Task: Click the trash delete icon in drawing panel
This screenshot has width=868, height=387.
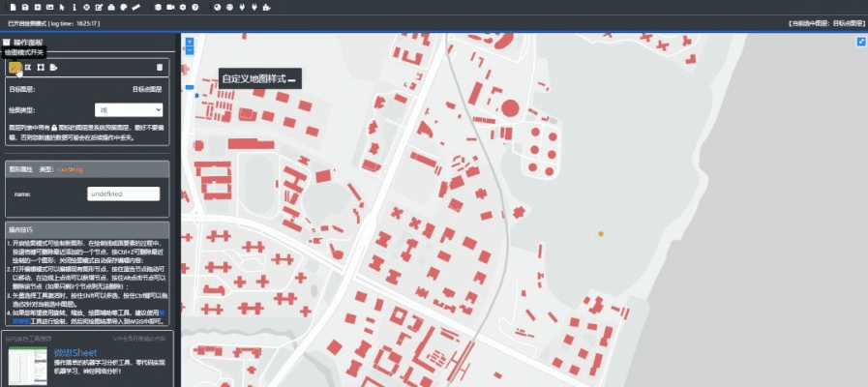Action: point(160,67)
